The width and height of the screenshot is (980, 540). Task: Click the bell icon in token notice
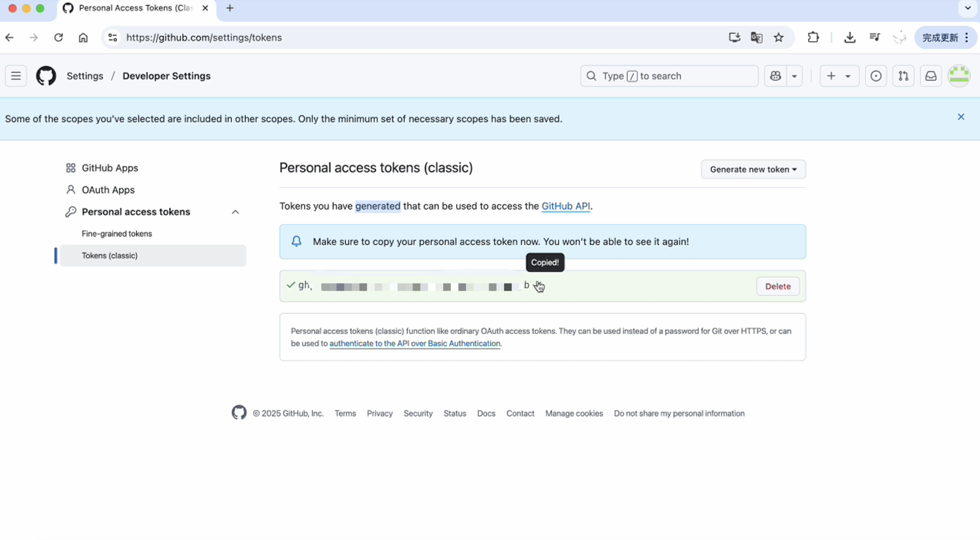tap(297, 241)
